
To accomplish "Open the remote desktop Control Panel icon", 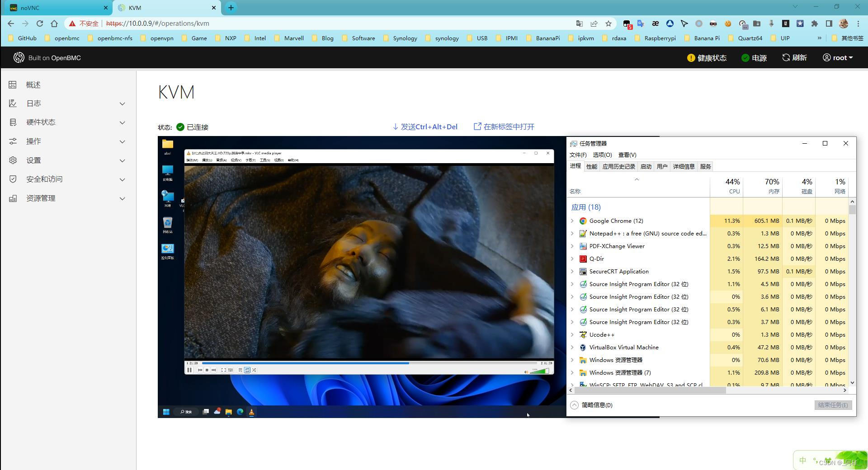I will click(x=168, y=251).
